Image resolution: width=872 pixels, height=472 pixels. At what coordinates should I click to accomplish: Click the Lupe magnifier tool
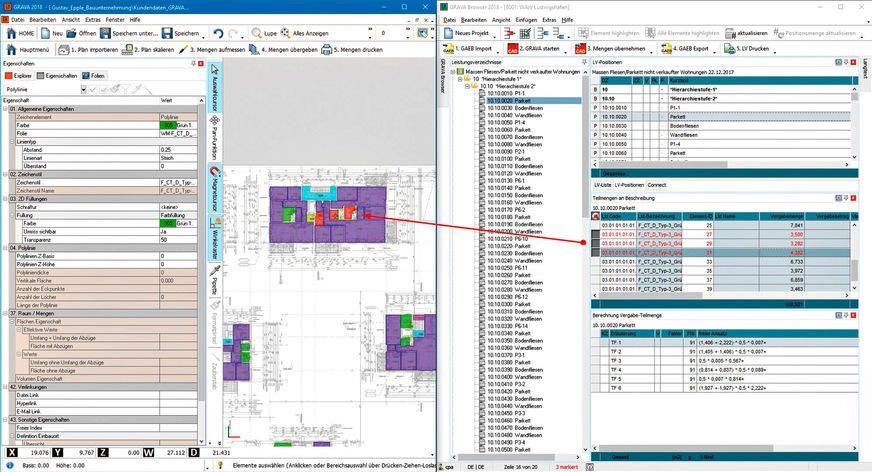[x=258, y=33]
